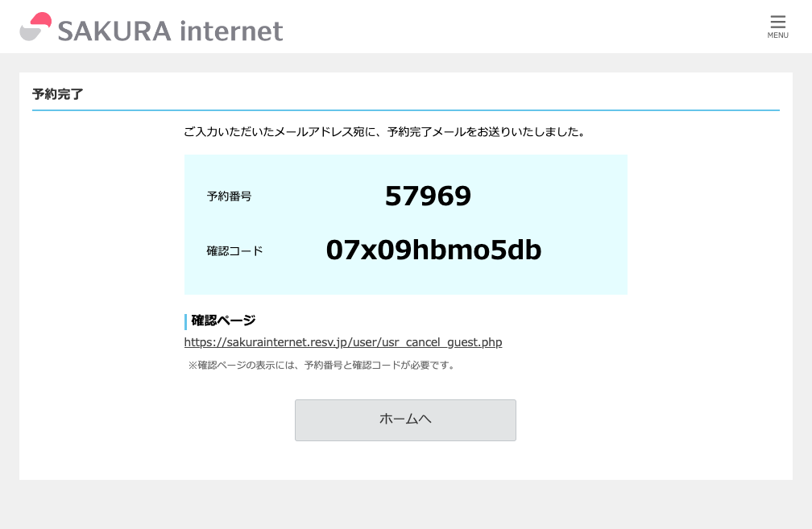
Task: Click the 予約番号 label
Action: 229,196
